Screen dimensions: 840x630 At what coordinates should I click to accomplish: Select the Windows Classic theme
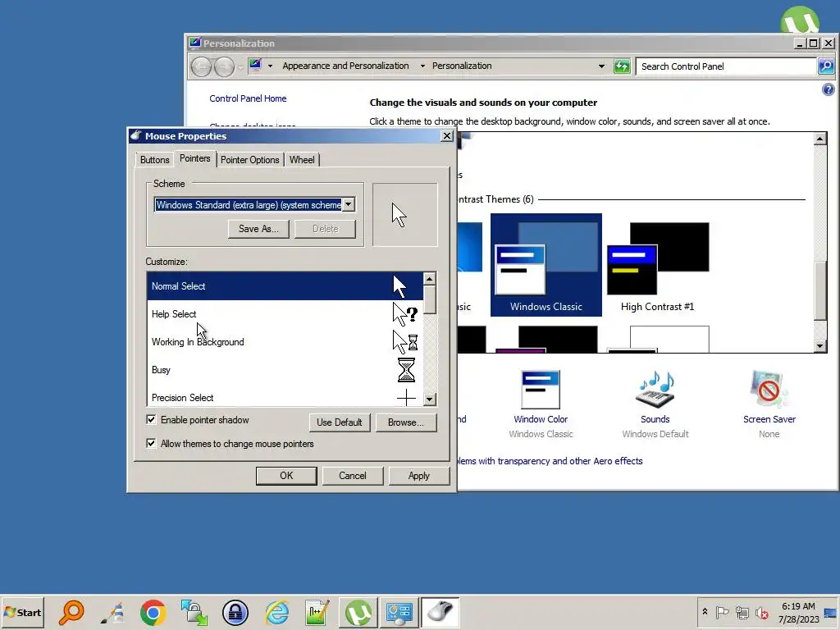[546, 265]
